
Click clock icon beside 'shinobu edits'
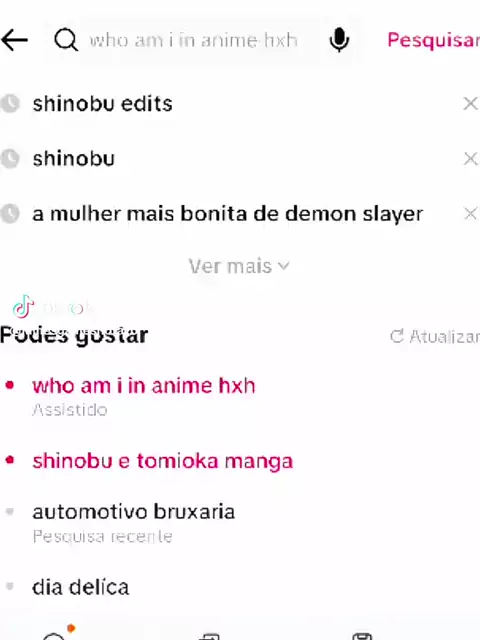(x=10, y=103)
